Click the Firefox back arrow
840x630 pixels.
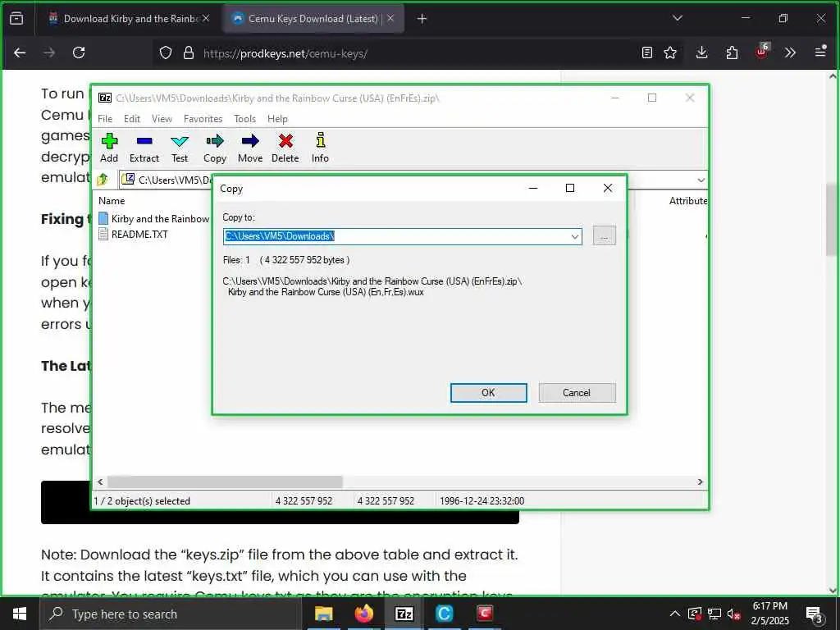pos(20,53)
